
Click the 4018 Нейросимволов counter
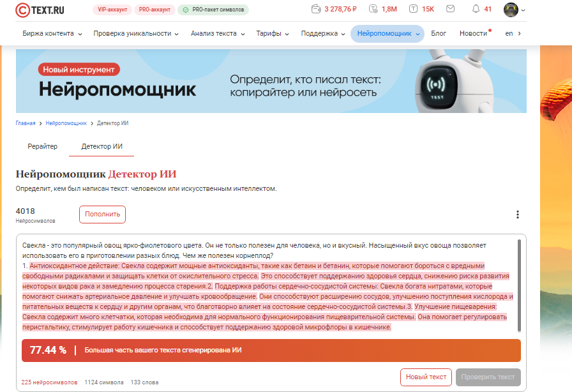[x=35, y=215]
